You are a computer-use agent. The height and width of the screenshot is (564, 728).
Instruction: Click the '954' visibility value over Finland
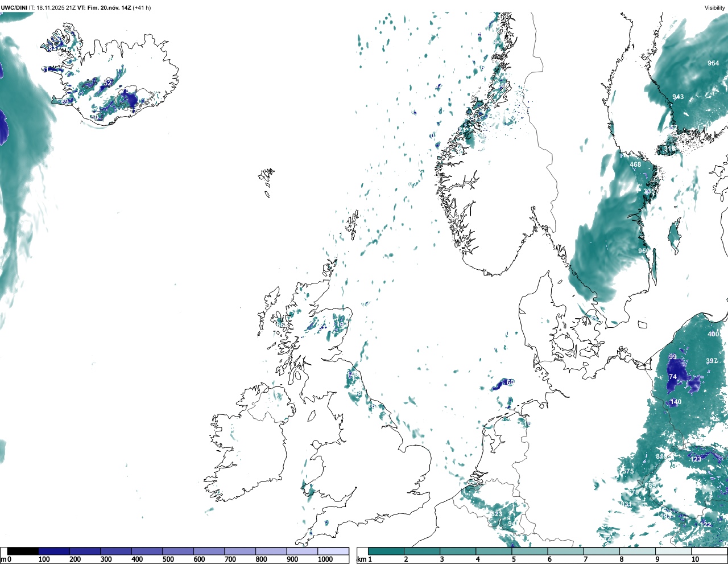(x=713, y=63)
